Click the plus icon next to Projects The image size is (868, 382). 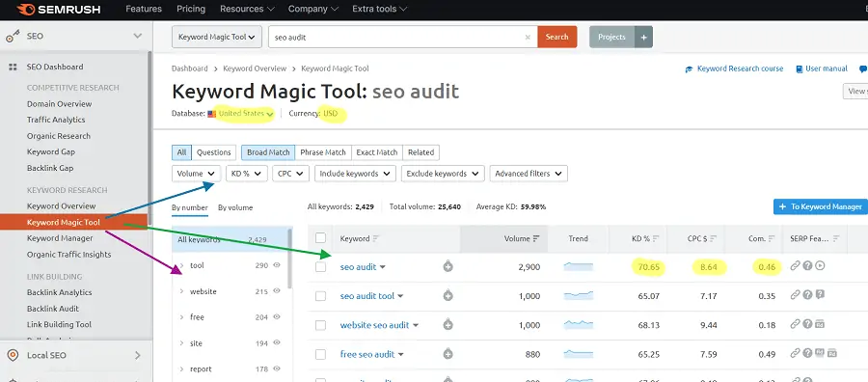(x=643, y=37)
